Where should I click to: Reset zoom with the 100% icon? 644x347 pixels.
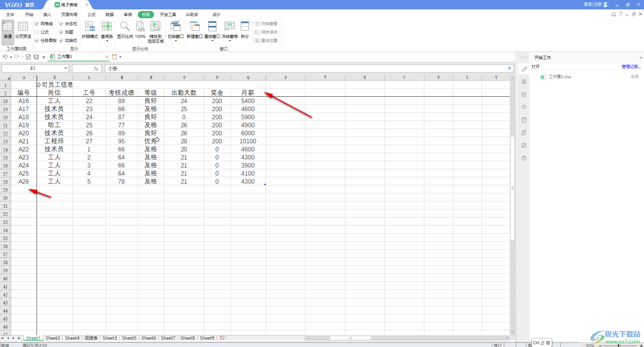pos(140,27)
